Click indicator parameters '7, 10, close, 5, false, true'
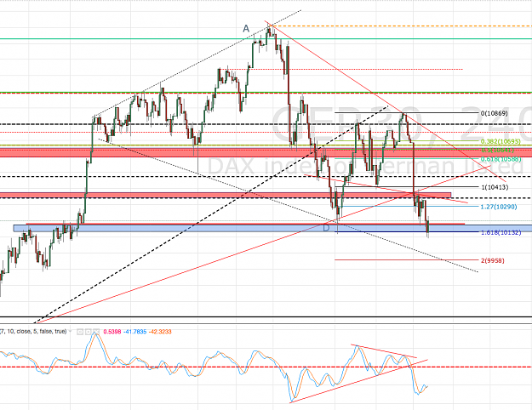 click(x=33, y=332)
